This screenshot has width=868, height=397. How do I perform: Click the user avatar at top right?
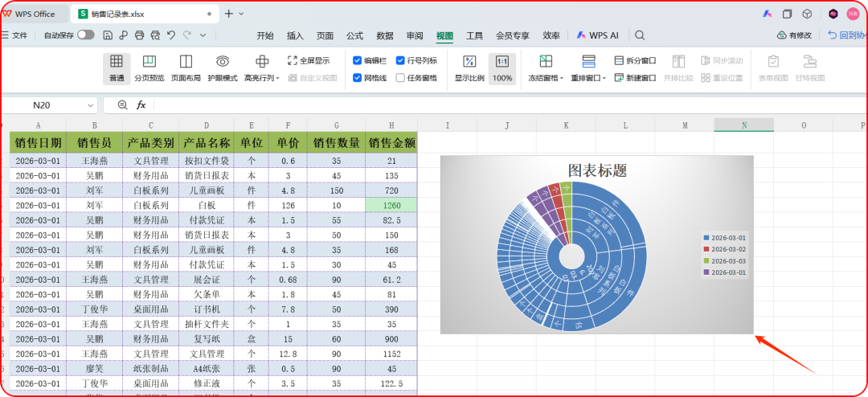pos(853,14)
